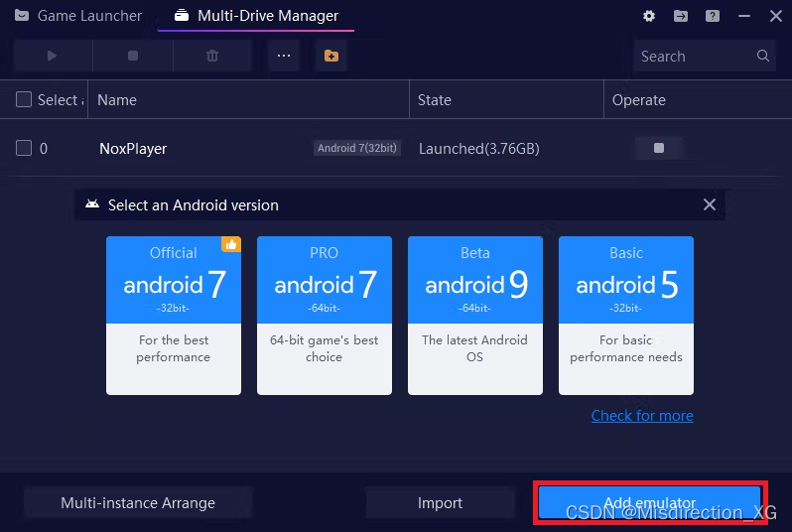The width and height of the screenshot is (792, 532).
Task: Toggle the Select all checkbox
Action: point(24,99)
